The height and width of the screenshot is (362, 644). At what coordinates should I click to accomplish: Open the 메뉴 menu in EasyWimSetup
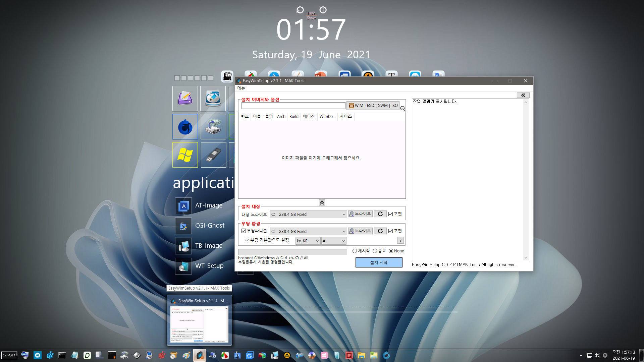[241, 88]
